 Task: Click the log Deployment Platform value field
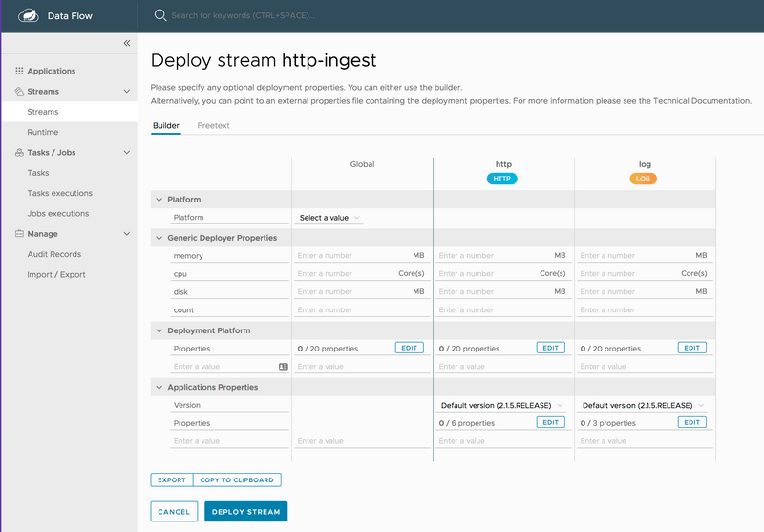644,367
